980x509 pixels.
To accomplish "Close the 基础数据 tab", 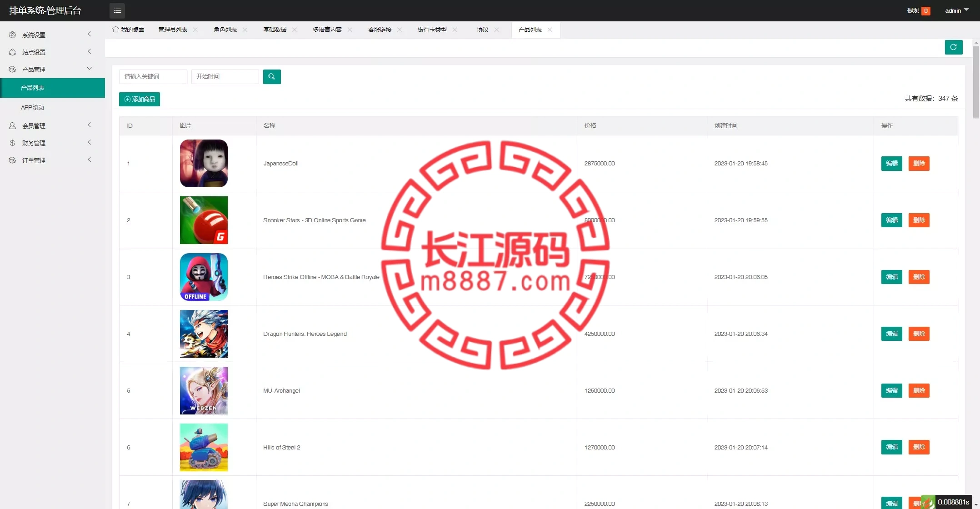I will [294, 30].
